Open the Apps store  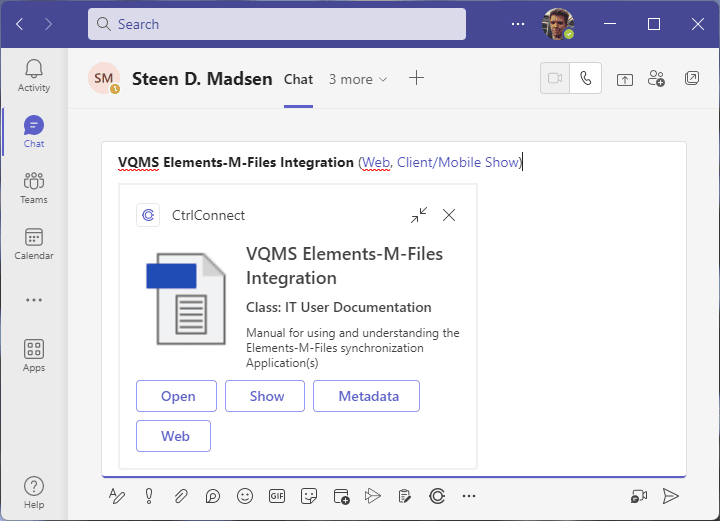click(x=34, y=356)
